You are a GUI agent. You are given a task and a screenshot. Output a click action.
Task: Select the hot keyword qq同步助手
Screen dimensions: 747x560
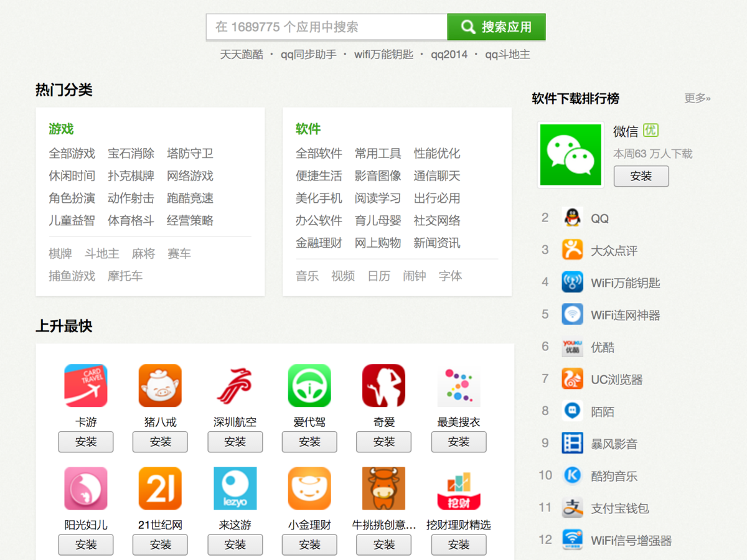[x=308, y=54]
